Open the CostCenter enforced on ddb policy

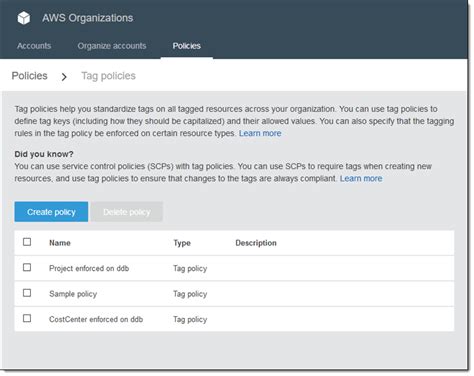(x=96, y=319)
